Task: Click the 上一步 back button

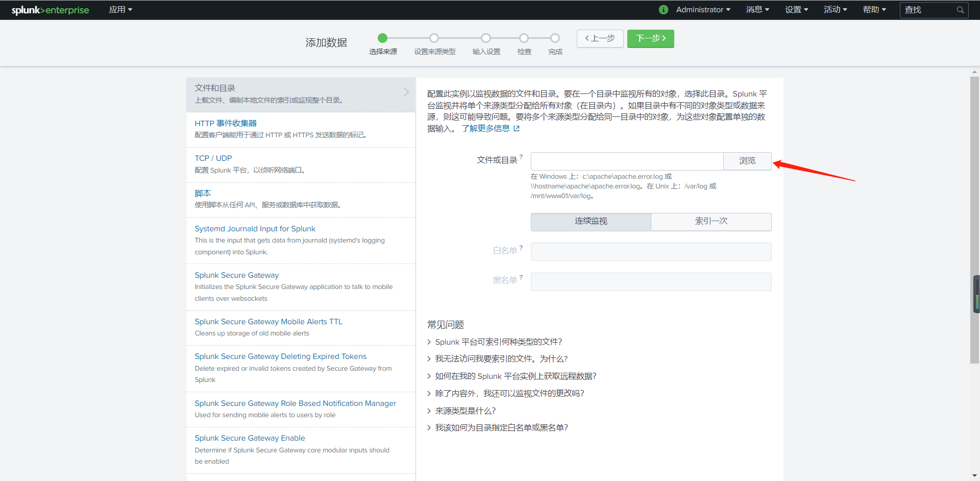Action: (x=600, y=38)
